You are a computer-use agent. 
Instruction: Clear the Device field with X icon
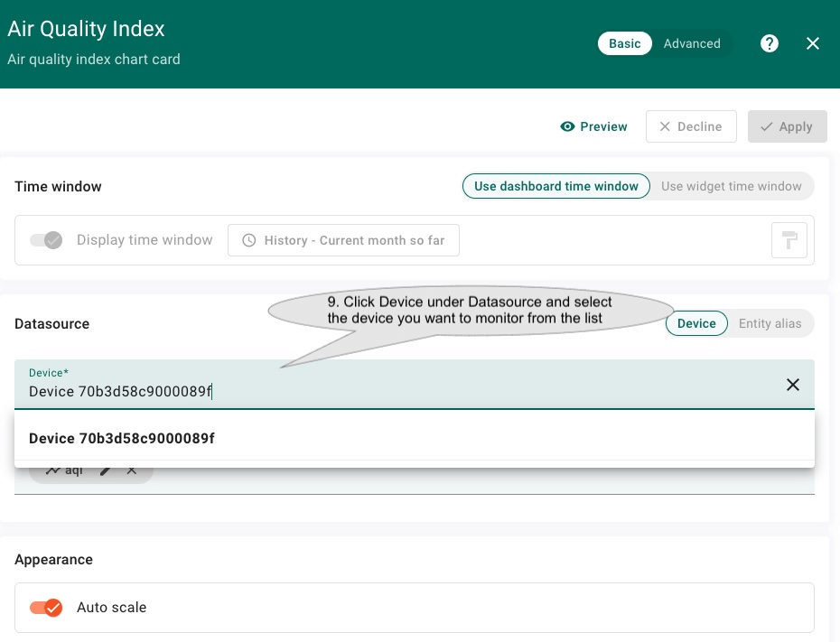(x=793, y=385)
